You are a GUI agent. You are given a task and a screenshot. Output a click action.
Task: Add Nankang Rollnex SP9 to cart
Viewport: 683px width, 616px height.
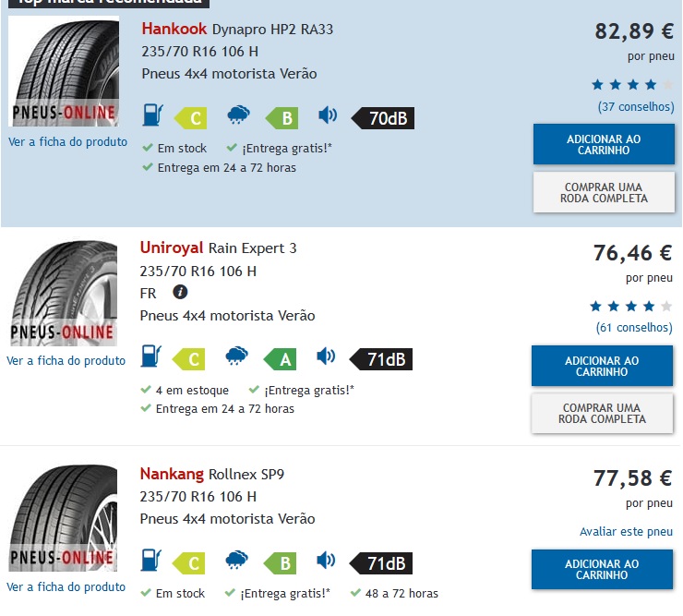point(602,570)
